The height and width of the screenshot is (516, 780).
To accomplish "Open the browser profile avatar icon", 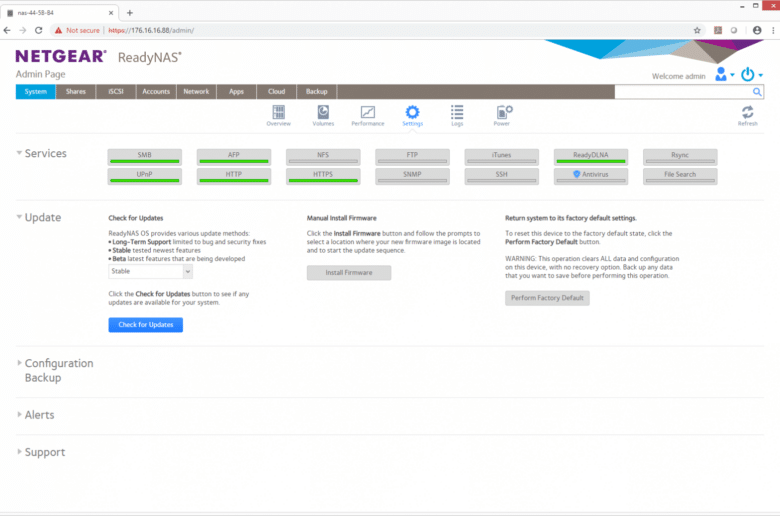I will [x=757, y=30].
